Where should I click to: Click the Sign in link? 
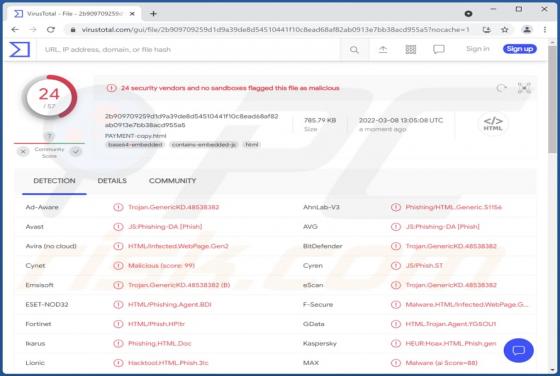coord(478,49)
